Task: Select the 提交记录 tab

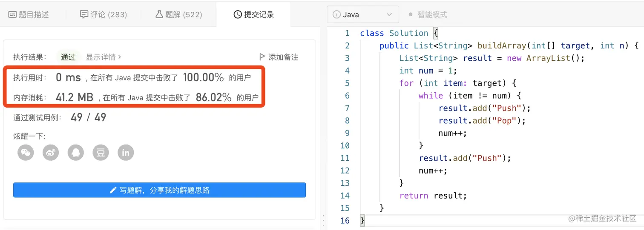Action: point(253,14)
